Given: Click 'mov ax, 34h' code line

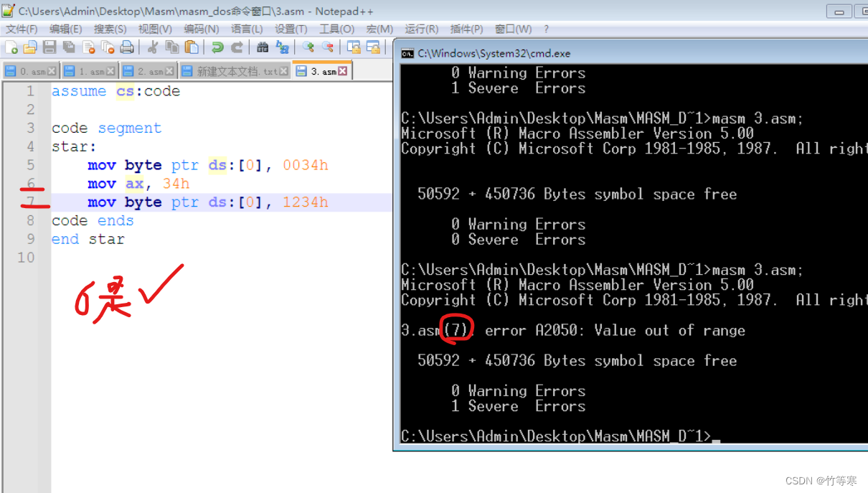Looking at the screenshot, I should click(x=138, y=184).
